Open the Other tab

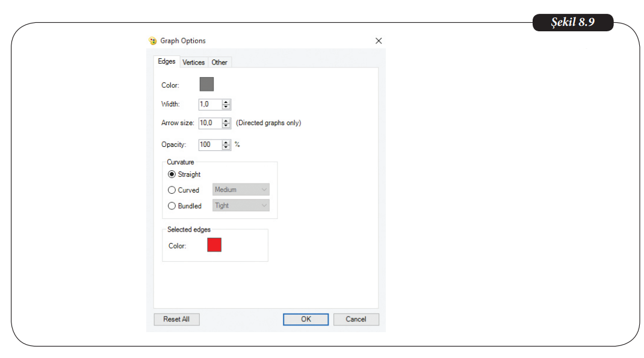(220, 63)
